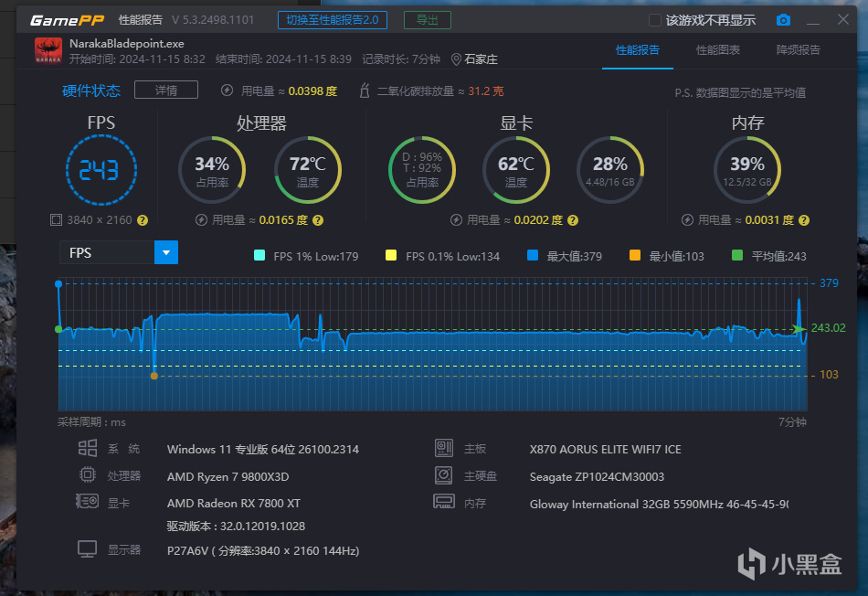
Task: Click the FPS 243 circular gauge
Action: (x=101, y=170)
